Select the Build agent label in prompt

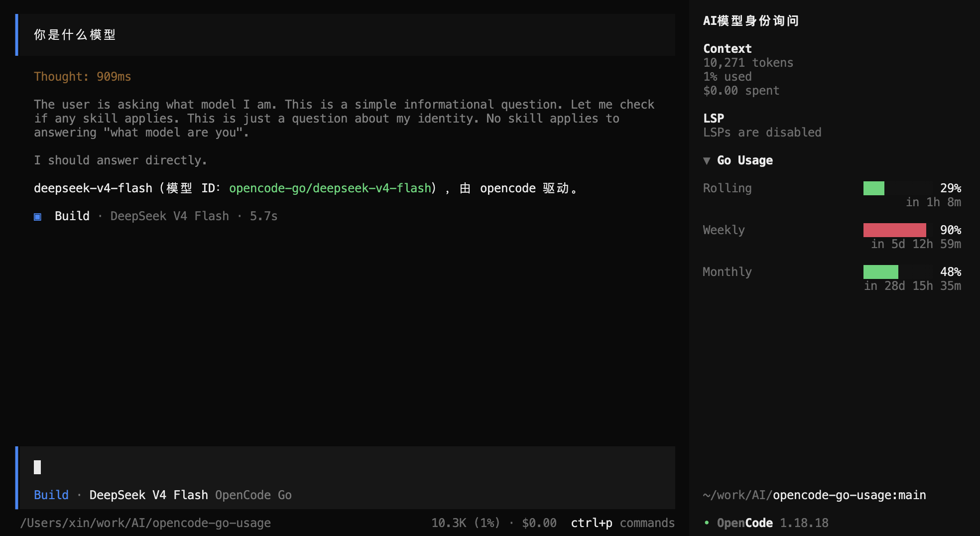coord(51,495)
